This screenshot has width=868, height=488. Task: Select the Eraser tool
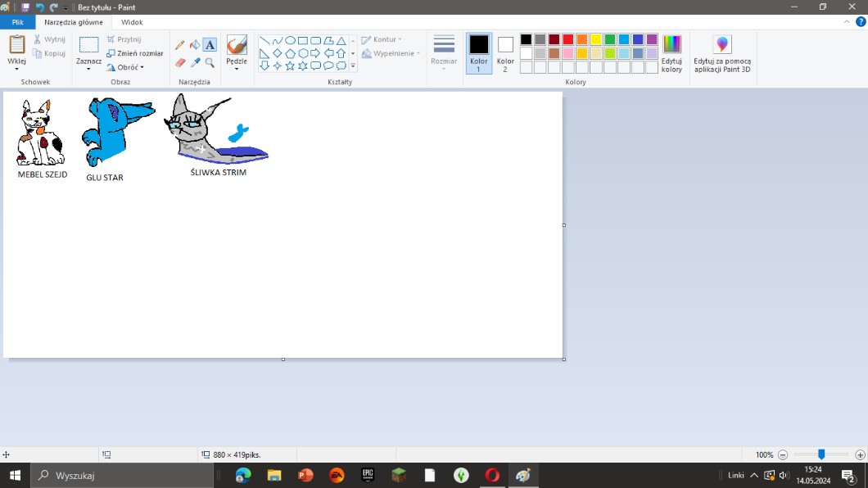(x=180, y=62)
